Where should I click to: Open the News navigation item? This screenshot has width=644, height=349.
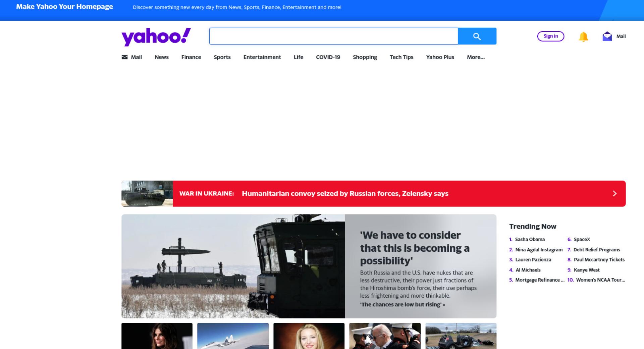[x=162, y=57]
